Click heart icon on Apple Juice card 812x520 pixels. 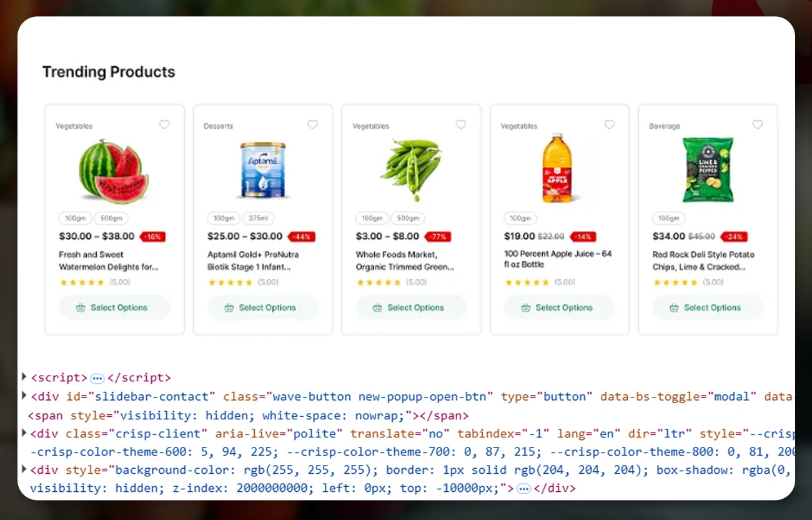(x=610, y=124)
